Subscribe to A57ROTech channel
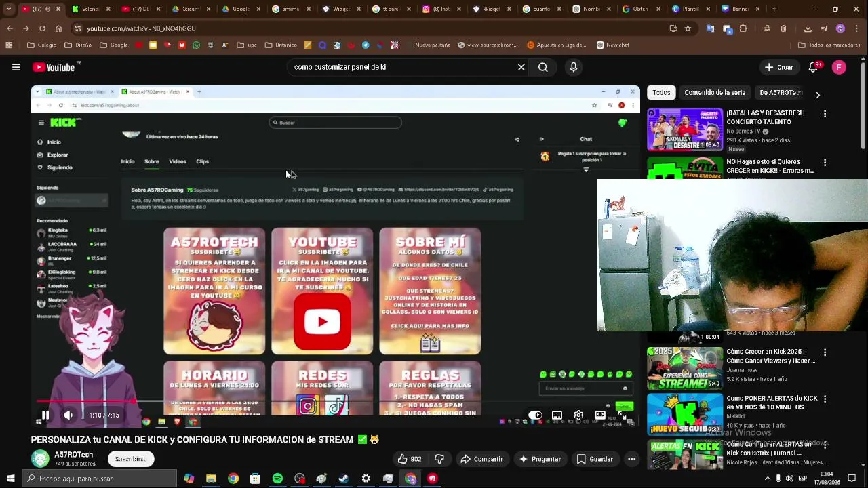The image size is (868, 488). [x=131, y=459]
